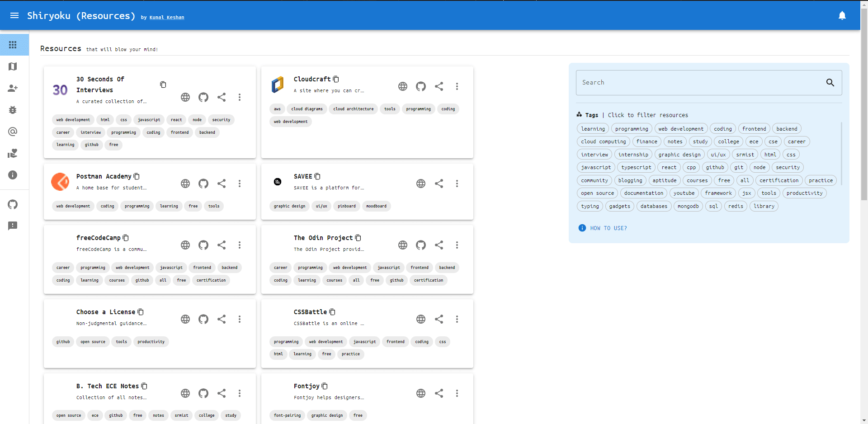Select the grid dashboard item in sidebar
Viewport: 868px width, 424px height.
tap(13, 45)
